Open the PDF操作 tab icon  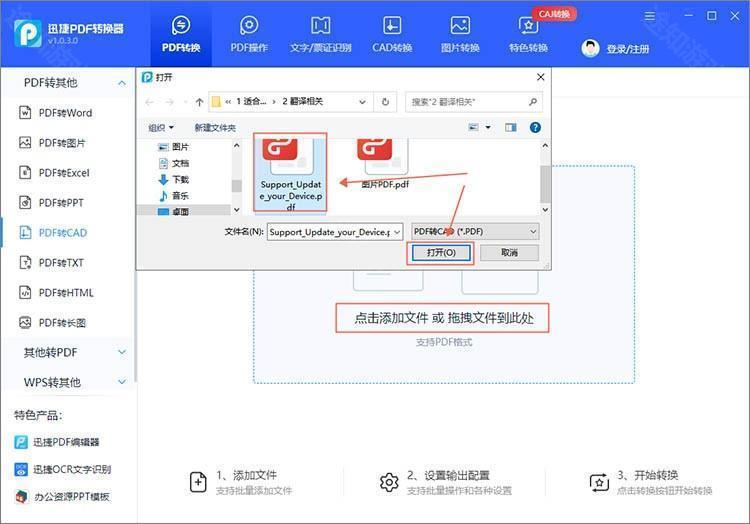249,26
